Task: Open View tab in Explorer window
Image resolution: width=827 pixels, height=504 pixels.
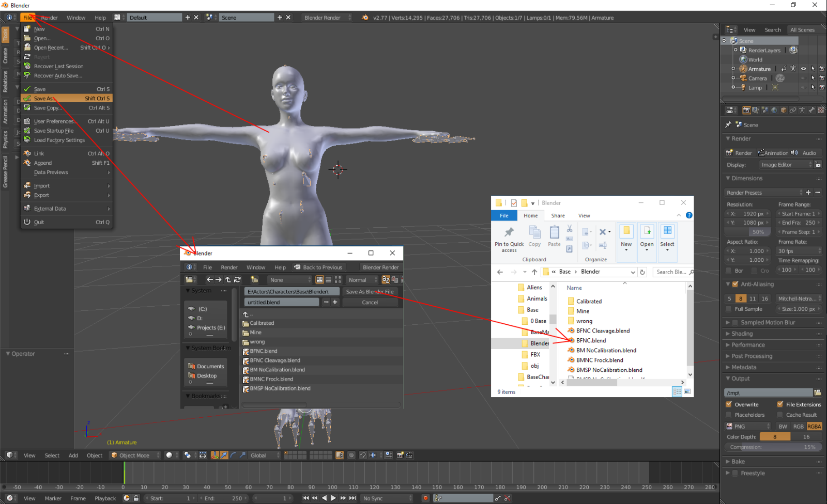Action: pyautogui.click(x=584, y=215)
